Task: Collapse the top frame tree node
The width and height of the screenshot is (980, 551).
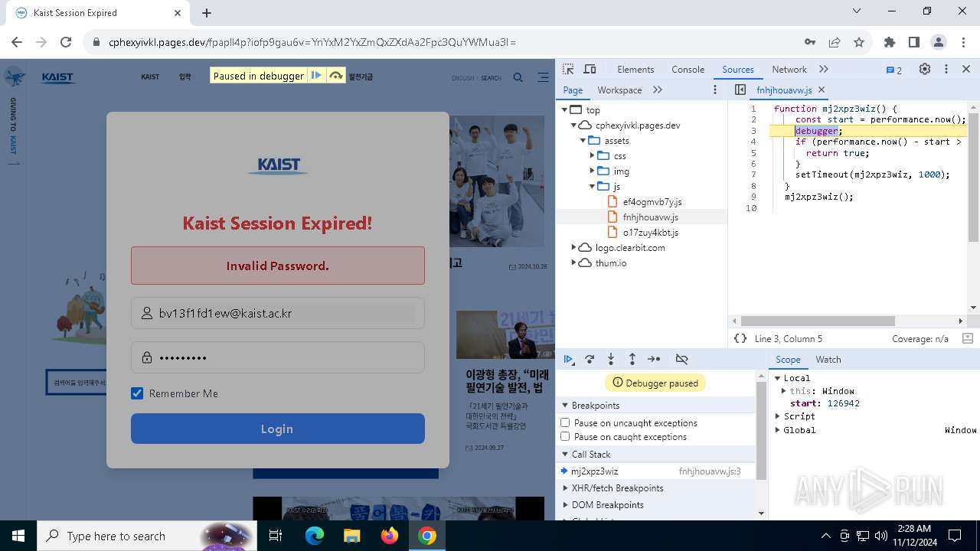Action: point(565,109)
